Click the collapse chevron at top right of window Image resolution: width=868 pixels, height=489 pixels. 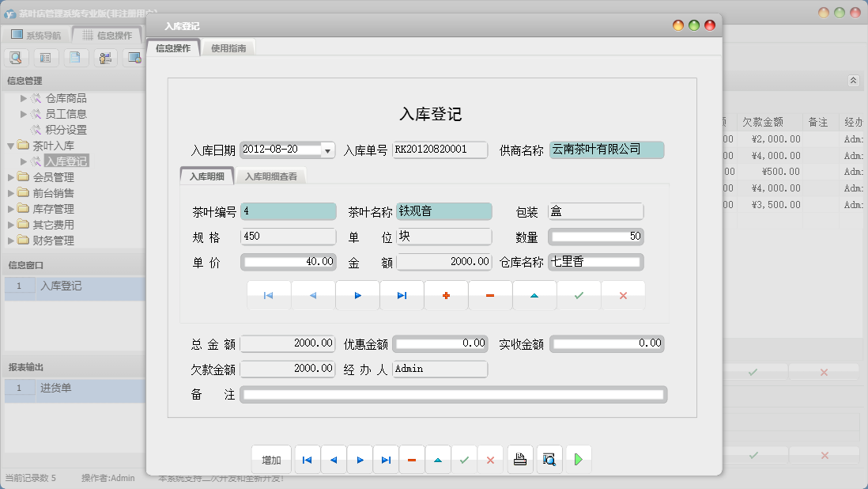pos(853,80)
